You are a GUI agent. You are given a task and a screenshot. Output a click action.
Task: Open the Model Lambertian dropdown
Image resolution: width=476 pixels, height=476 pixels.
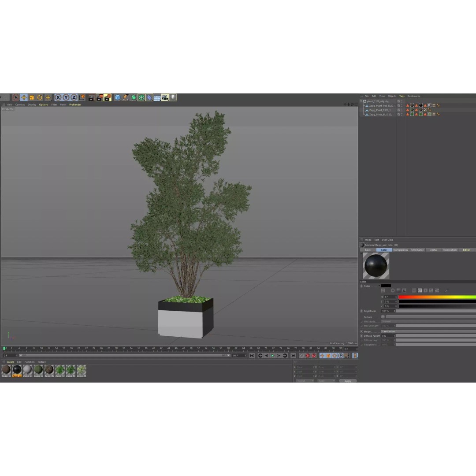[428, 331]
